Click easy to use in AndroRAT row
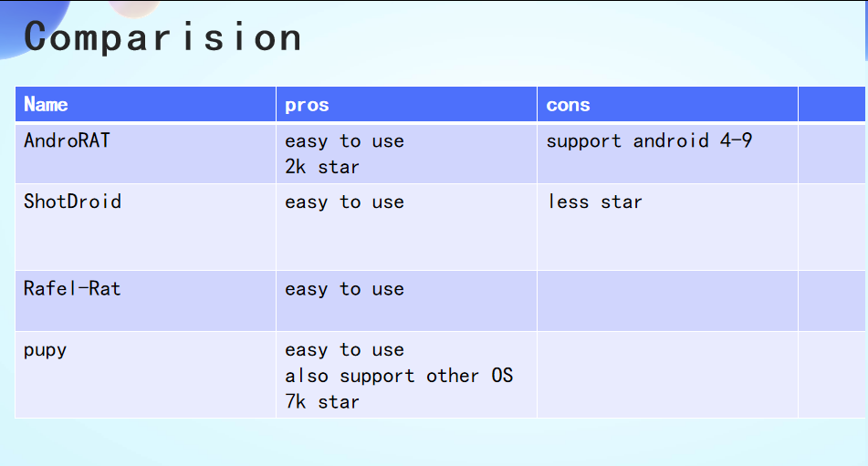The width and height of the screenshot is (868, 466). pos(344,141)
